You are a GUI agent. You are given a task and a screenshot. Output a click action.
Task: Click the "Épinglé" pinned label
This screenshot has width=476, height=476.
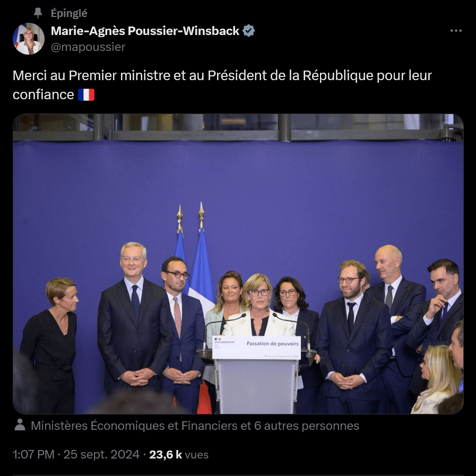(x=69, y=13)
